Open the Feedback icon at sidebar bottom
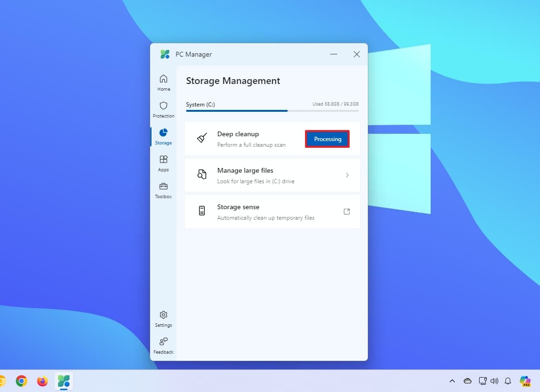The height and width of the screenshot is (392, 540). (x=164, y=342)
